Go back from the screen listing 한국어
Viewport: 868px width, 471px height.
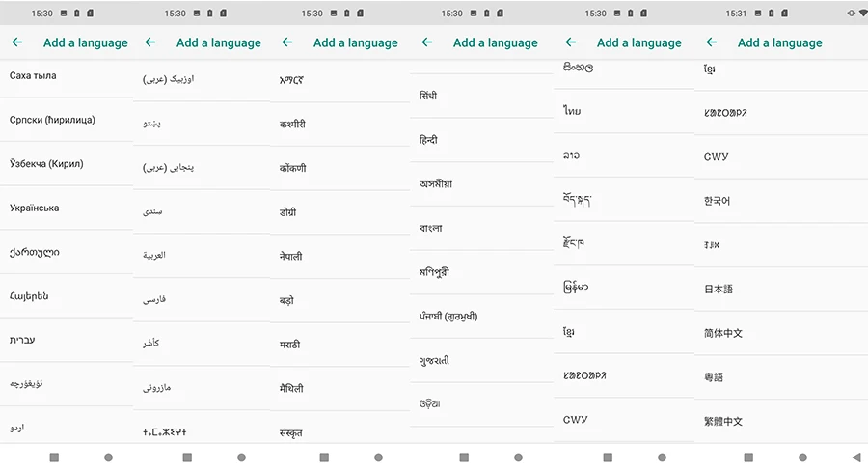point(712,42)
